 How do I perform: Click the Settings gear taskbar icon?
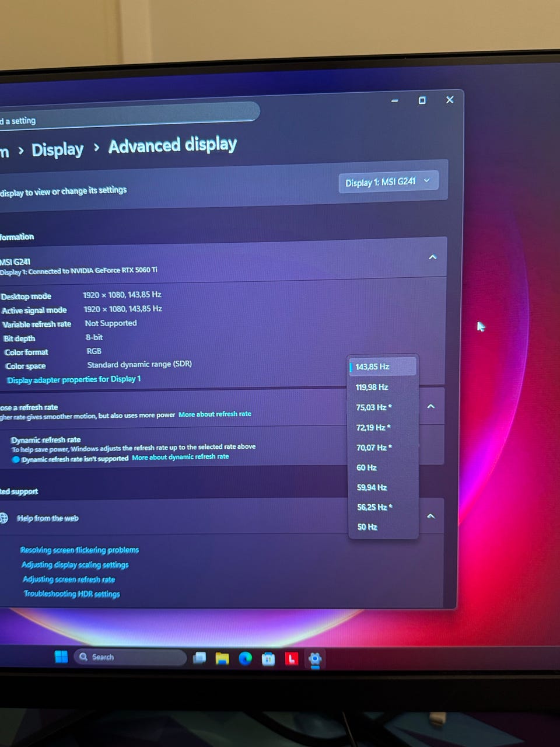click(x=315, y=659)
